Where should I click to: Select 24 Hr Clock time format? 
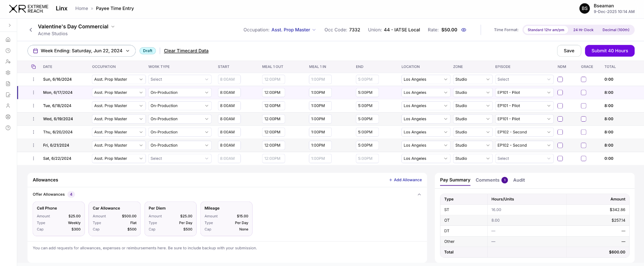pos(583,30)
